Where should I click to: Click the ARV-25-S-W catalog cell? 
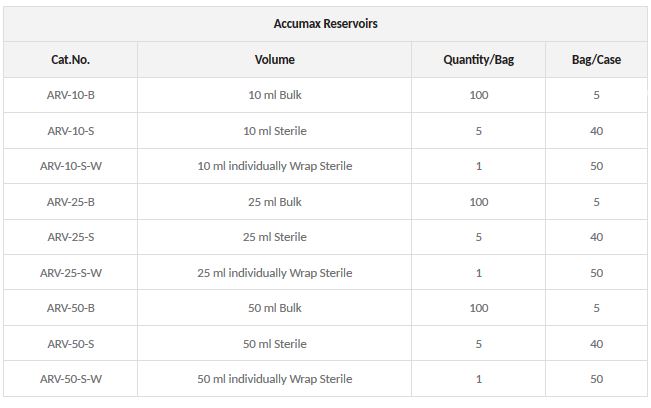tap(71, 273)
